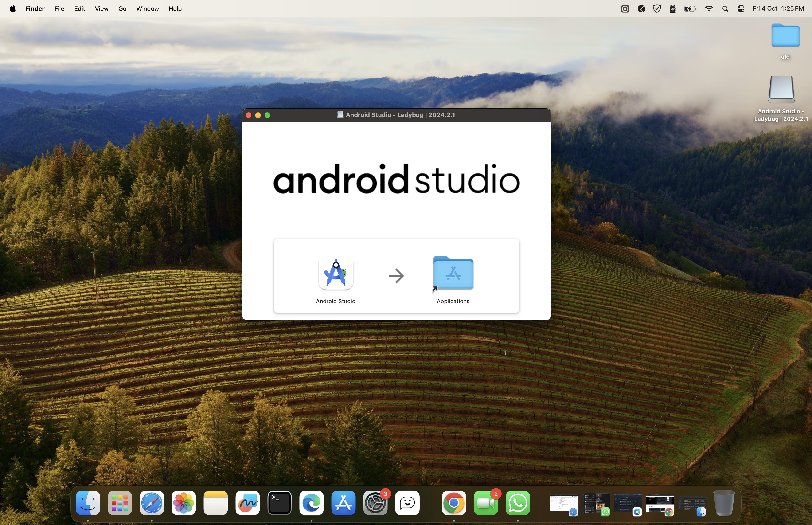Launch Safari from the Dock
This screenshot has width=812, height=525.
(152, 503)
